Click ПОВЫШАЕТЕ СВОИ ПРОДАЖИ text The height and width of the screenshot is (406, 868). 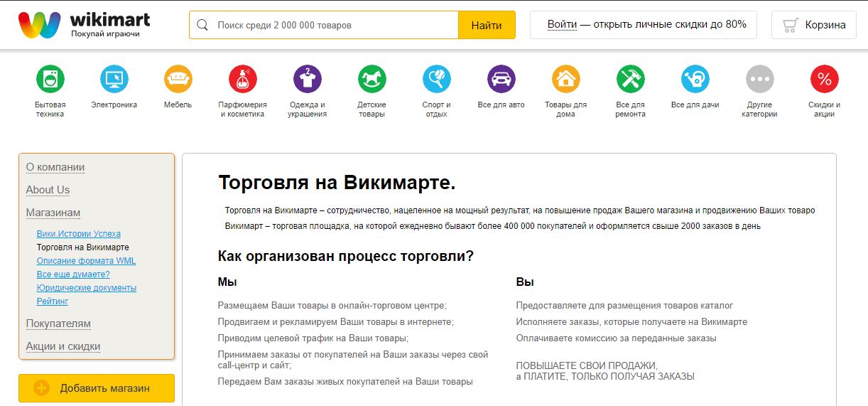587,365
